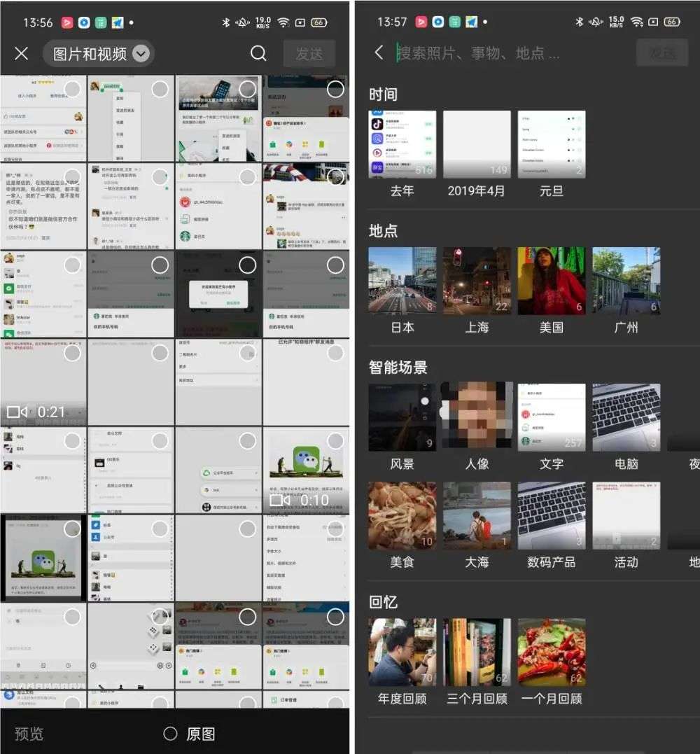Tap the 0:21 video camera icon

click(x=17, y=412)
